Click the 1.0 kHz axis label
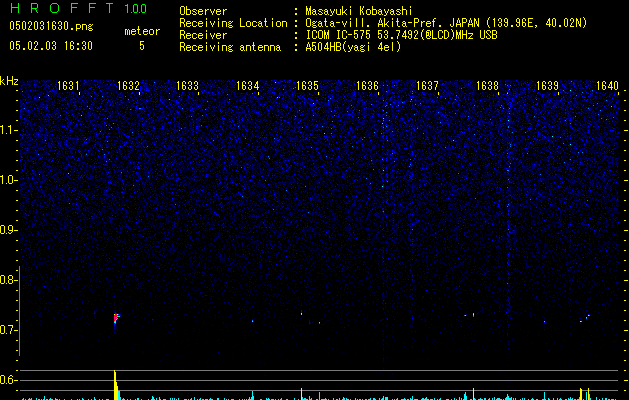Screen dimensions: 629x400 tap(7, 180)
